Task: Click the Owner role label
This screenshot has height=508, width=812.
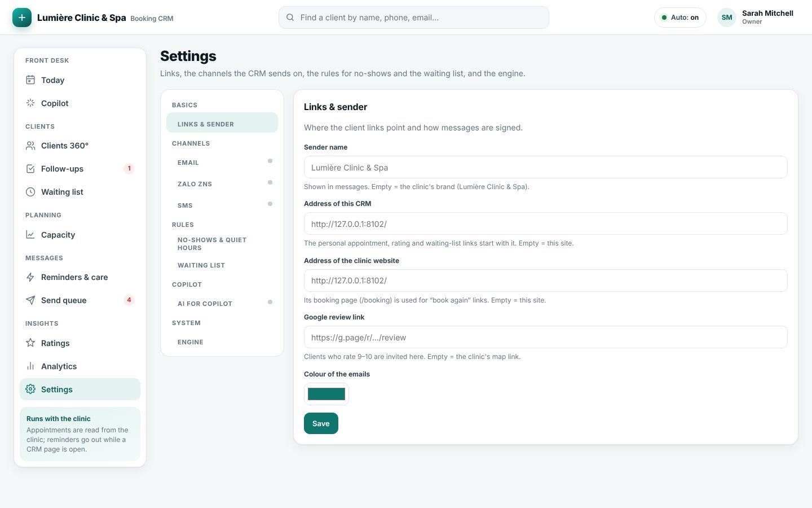Action: pos(752,21)
